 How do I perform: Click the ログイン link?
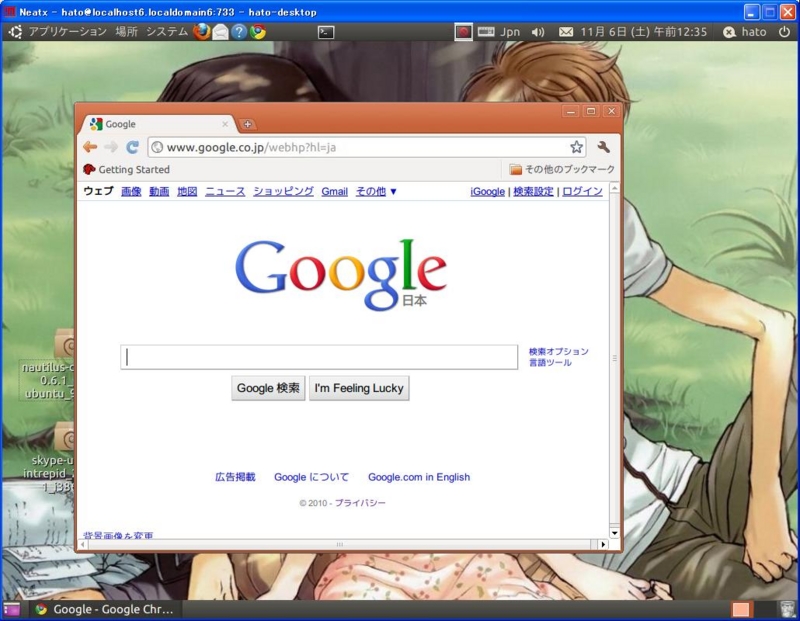[582, 191]
